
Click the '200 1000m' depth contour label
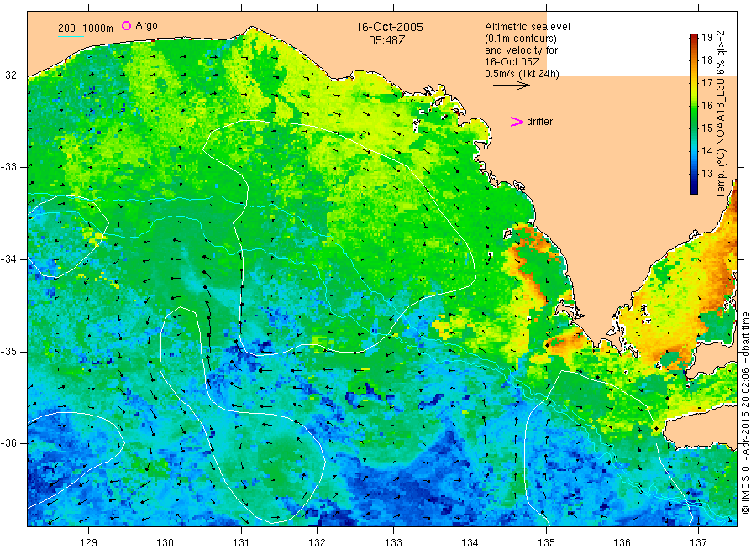(x=86, y=29)
